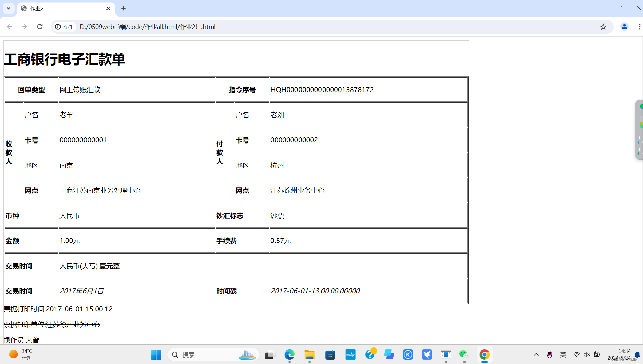Viewport: 643px width, 364px height.
Task: Open the white window app on taskbar
Action: (x=446, y=355)
